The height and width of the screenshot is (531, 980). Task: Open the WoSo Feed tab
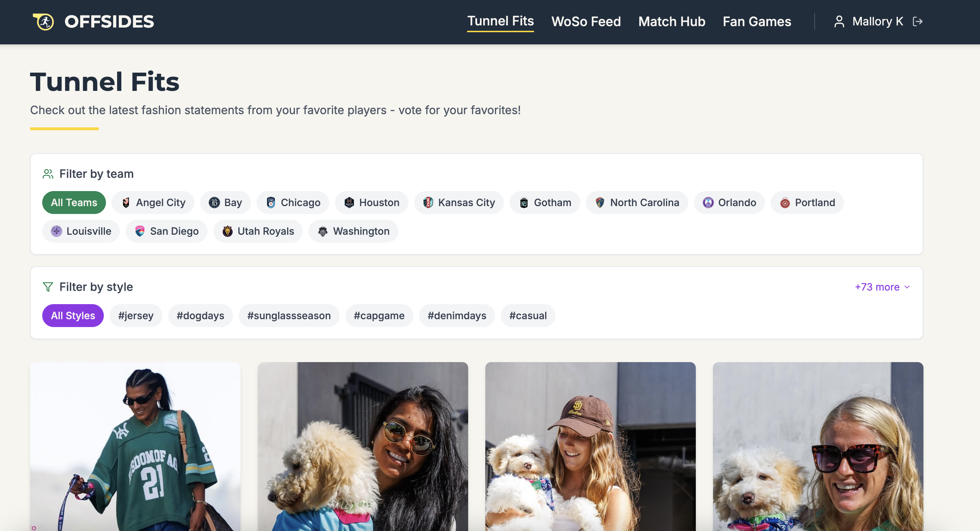coord(586,22)
